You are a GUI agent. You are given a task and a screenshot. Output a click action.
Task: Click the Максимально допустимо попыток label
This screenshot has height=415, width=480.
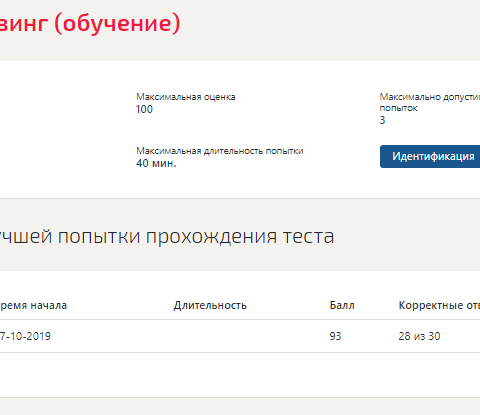[x=430, y=102]
